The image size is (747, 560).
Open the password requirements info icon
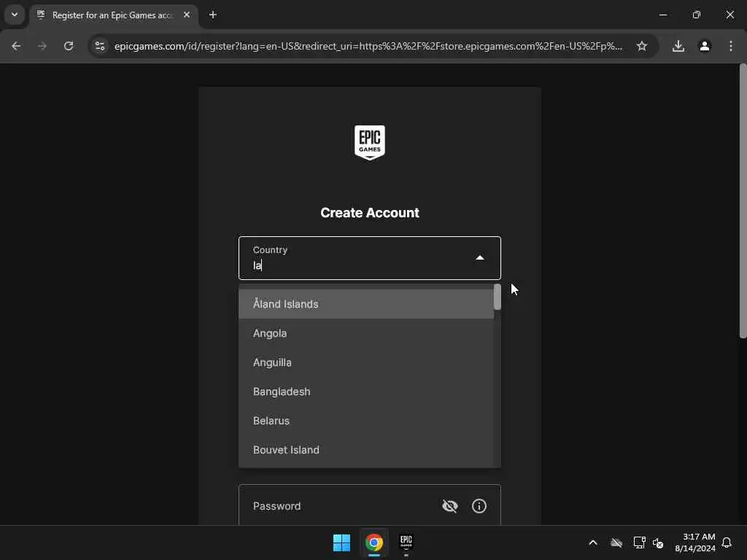click(x=479, y=506)
